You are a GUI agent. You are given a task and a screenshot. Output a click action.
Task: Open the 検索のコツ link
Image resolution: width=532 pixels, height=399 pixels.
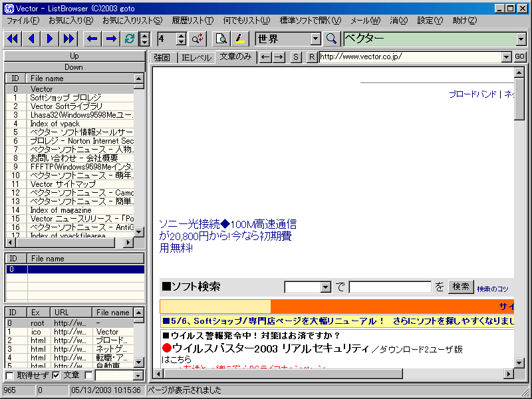coord(493,289)
